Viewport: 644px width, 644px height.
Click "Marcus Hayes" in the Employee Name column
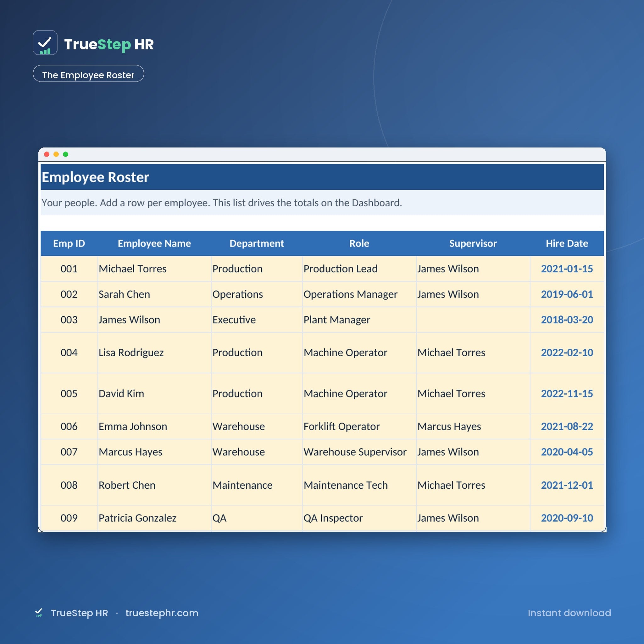coord(154,452)
